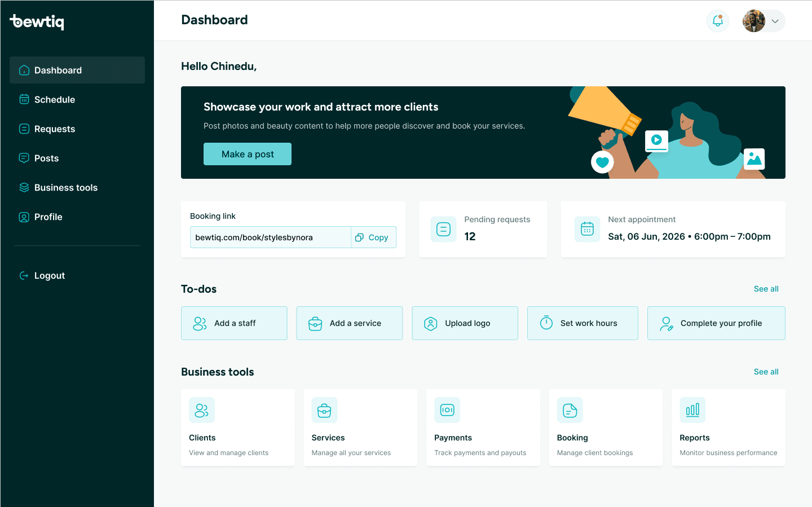Click the banner heart icon

pyautogui.click(x=602, y=162)
